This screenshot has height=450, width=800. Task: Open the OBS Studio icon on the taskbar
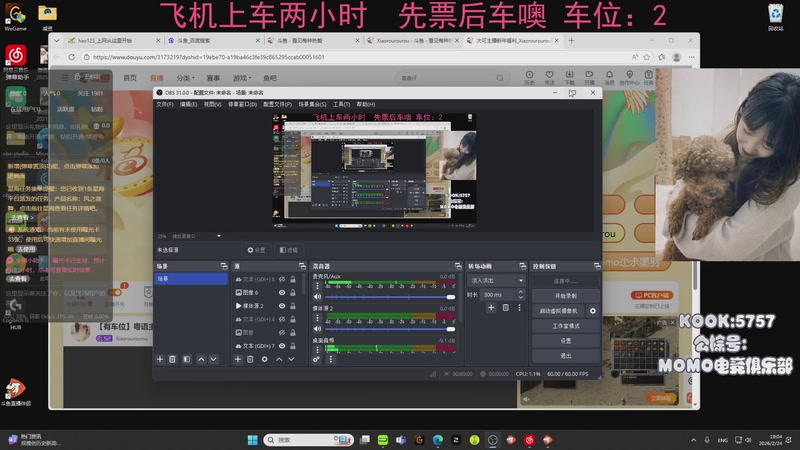tap(493, 440)
